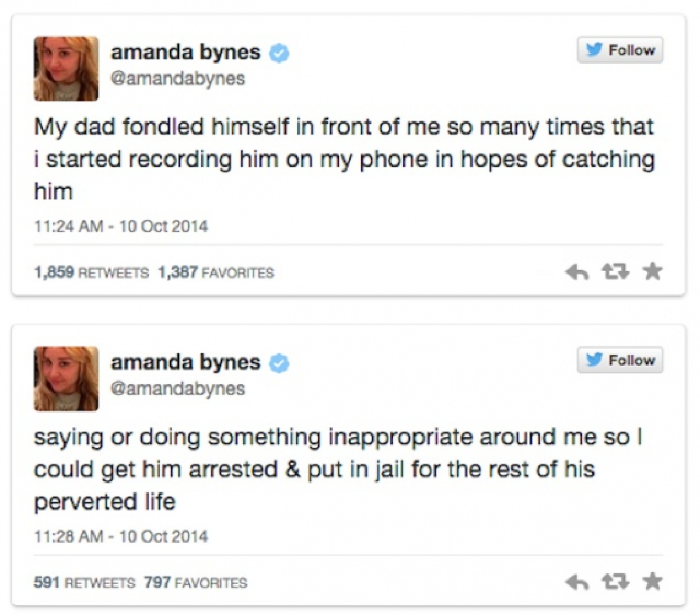Reply to the 11:24 AM tweet

pos(577,272)
